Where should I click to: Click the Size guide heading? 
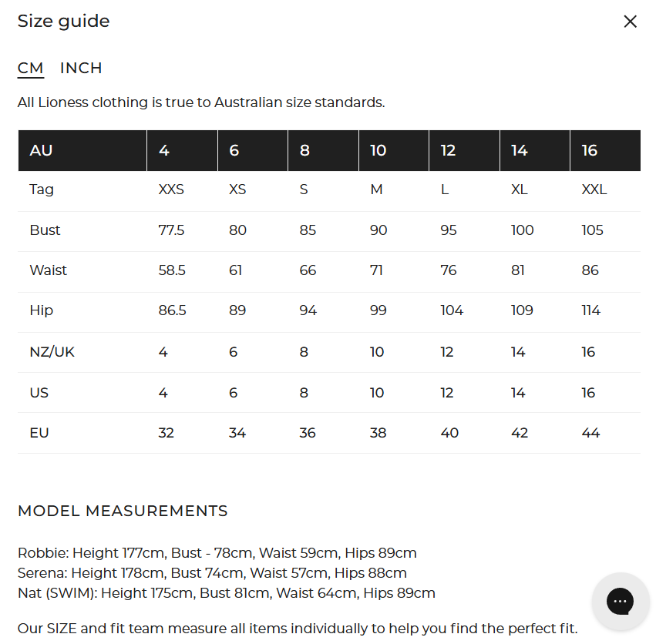(64, 22)
